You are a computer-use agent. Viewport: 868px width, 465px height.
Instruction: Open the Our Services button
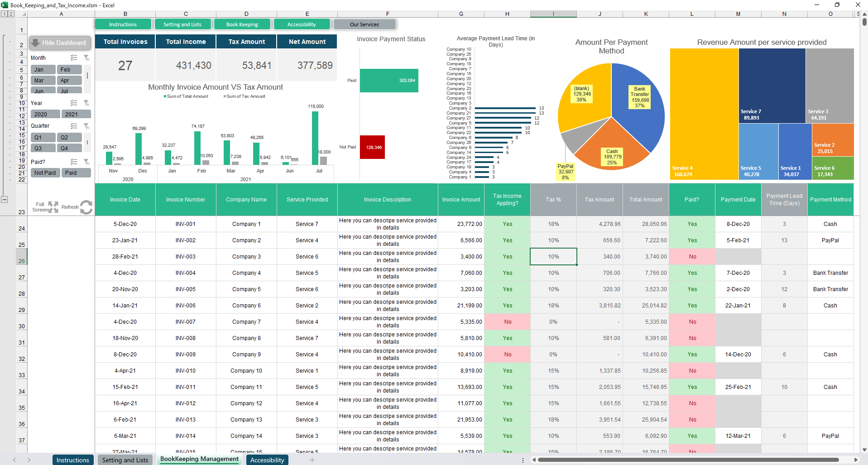364,24
